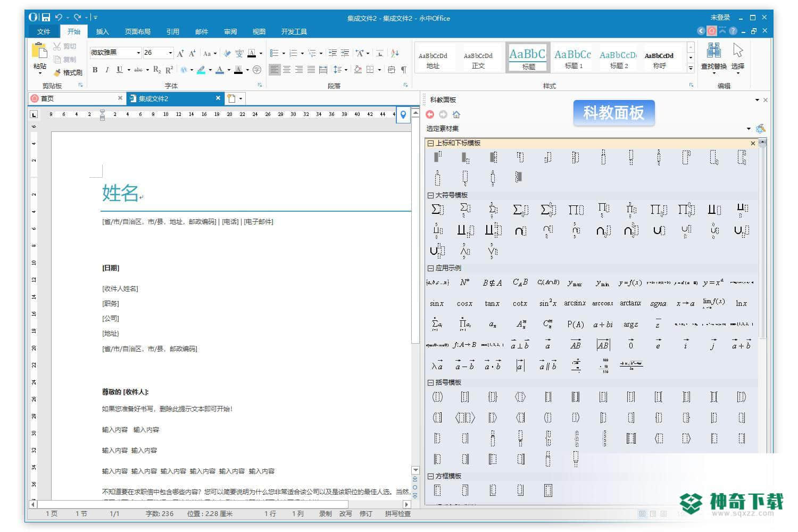This screenshot has height=532, width=798.
Task: Click the clear formatting eraser icon
Action: tap(227, 53)
